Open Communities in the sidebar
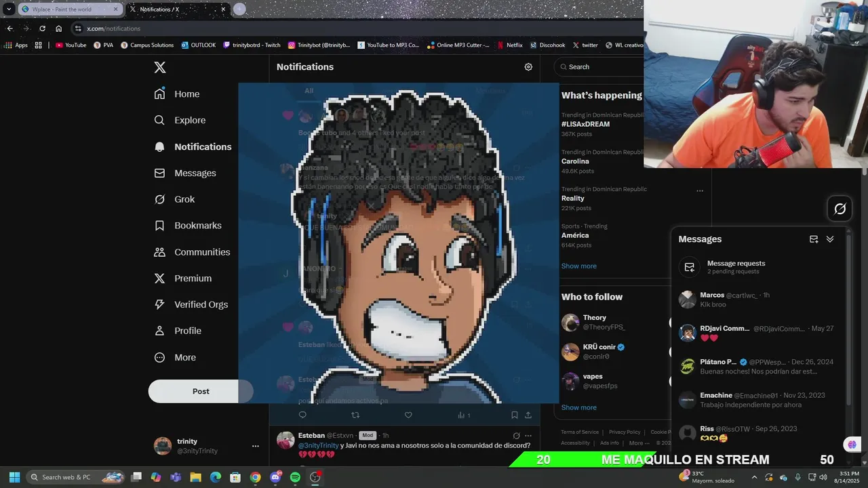The image size is (868, 488). 193,252
